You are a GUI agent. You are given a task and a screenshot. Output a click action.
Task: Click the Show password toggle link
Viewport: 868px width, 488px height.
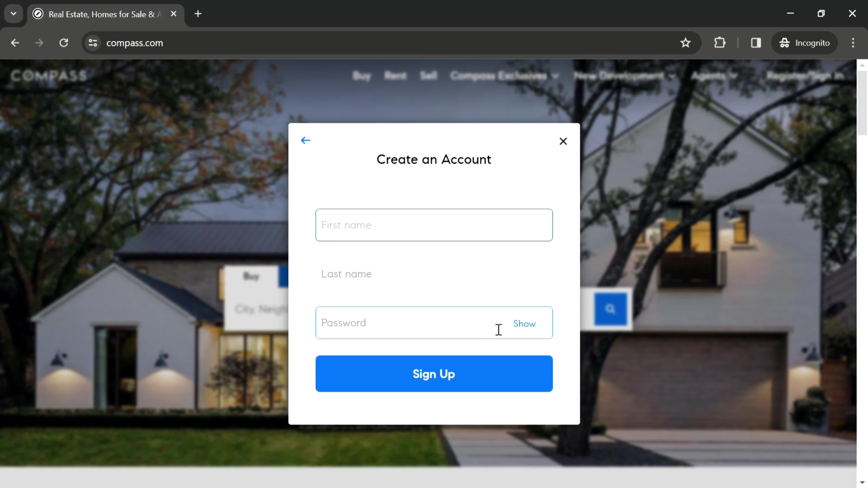pos(524,323)
